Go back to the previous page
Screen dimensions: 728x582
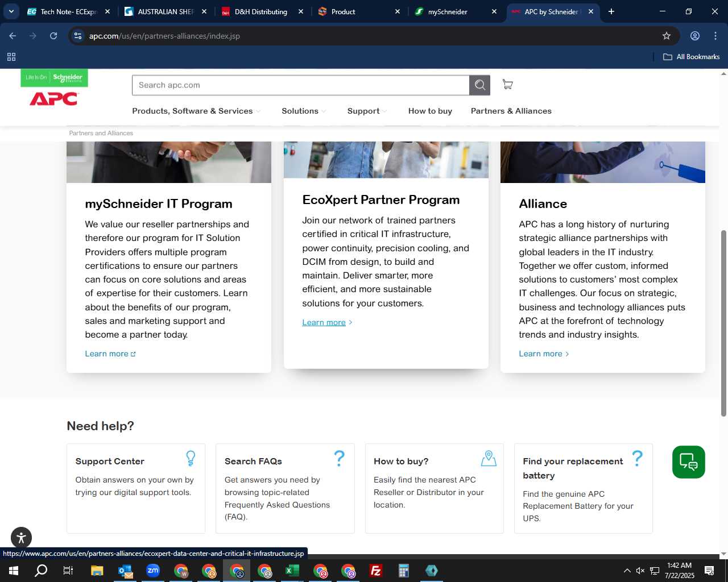(13, 36)
